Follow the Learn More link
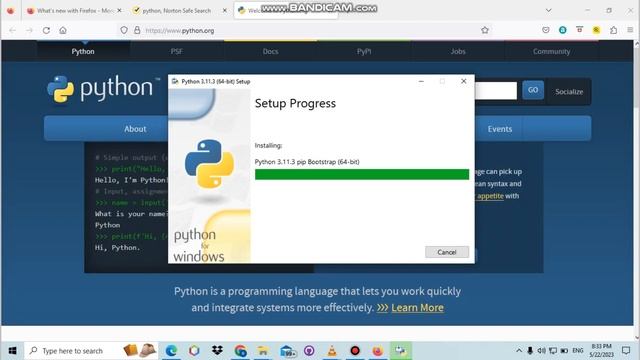 tap(417, 308)
